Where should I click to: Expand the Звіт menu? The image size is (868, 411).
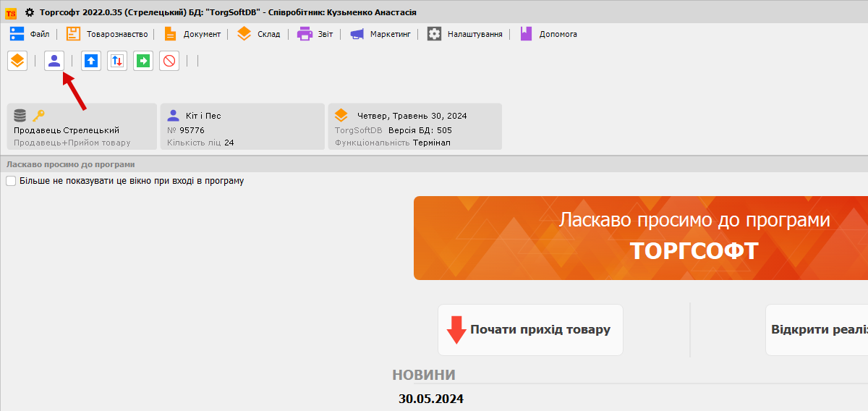coord(315,34)
